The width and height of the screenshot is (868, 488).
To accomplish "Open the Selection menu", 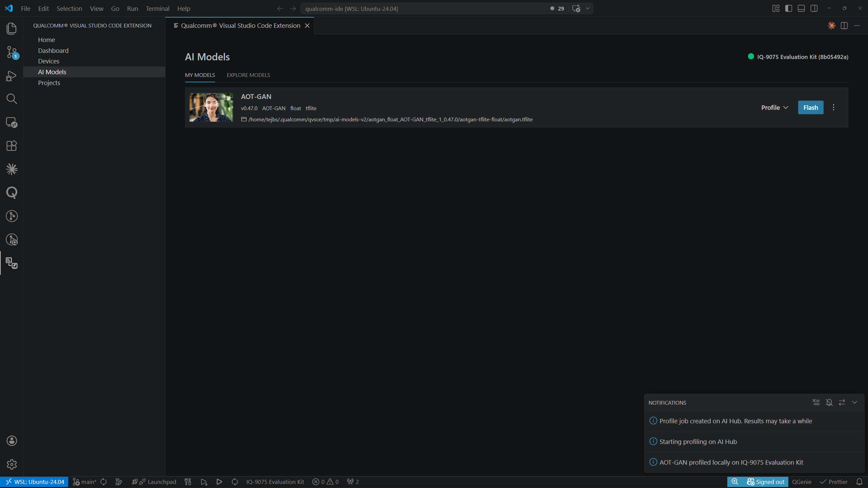I will pos(69,8).
